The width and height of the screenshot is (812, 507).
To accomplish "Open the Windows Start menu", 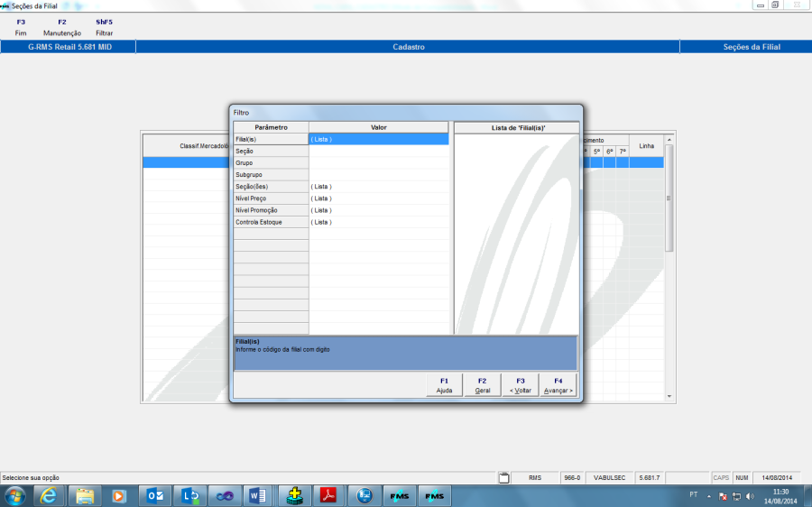I will [14, 496].
